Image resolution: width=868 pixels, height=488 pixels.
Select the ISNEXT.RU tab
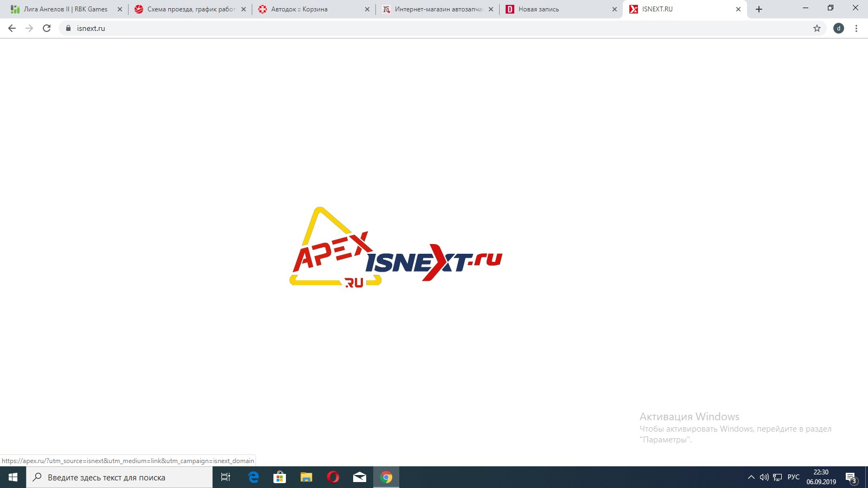click(685, 9)
